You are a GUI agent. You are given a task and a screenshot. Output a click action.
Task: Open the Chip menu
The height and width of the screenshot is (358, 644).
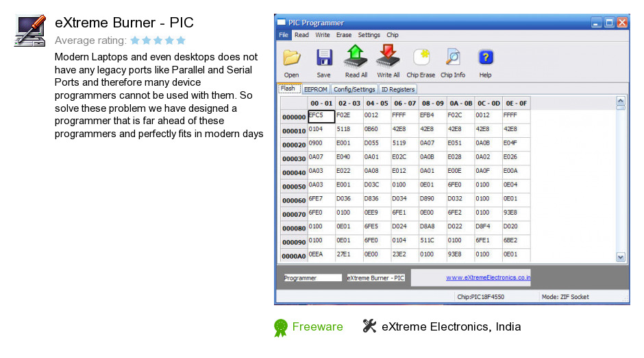coord(393,35)
